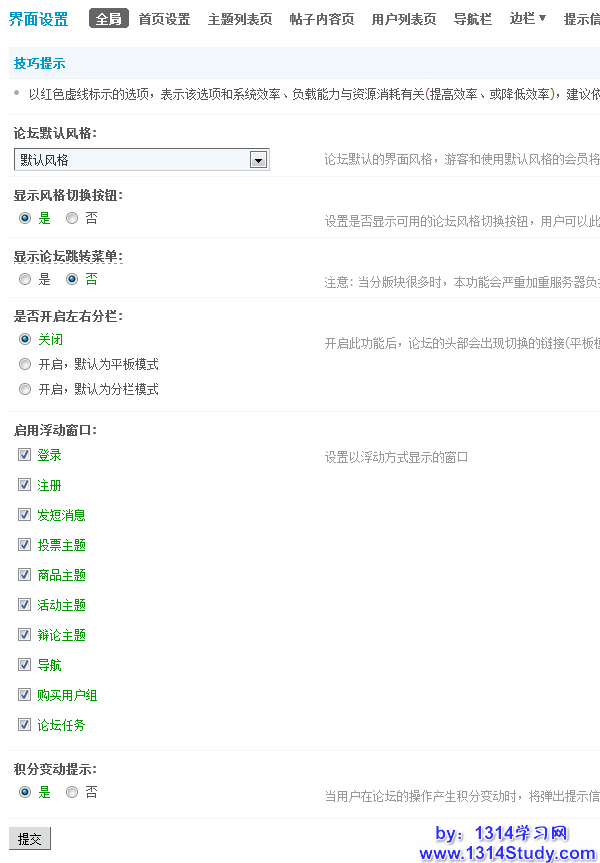The width and height of the screenshot is (600, 863).
Task: Click the 全局 tab
Action: (x=108, y=19)
